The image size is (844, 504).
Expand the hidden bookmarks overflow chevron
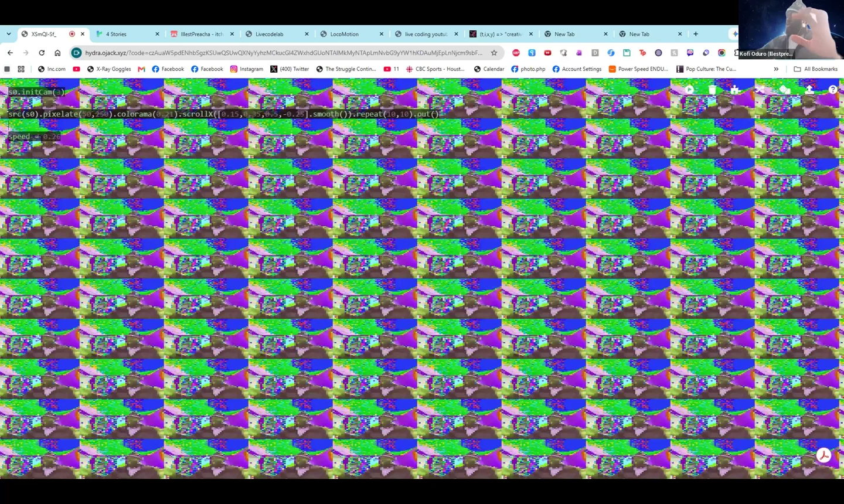click(776, 69)
